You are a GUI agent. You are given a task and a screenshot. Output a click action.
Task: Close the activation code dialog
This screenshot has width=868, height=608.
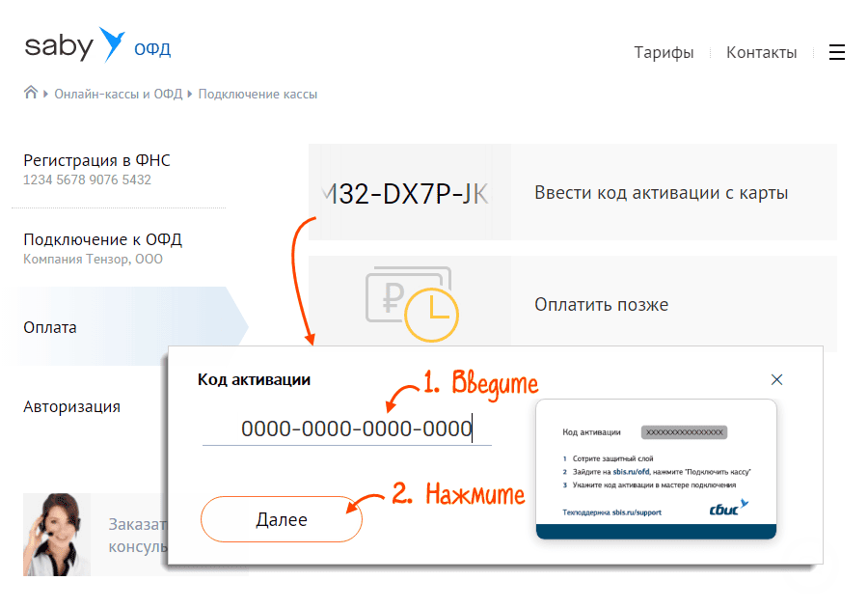[776, 379]
